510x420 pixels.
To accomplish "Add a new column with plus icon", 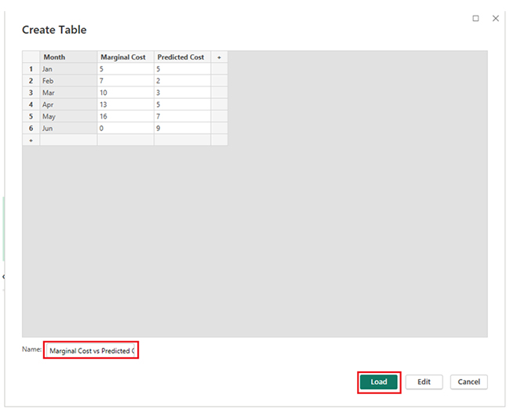I will [219, 57].
